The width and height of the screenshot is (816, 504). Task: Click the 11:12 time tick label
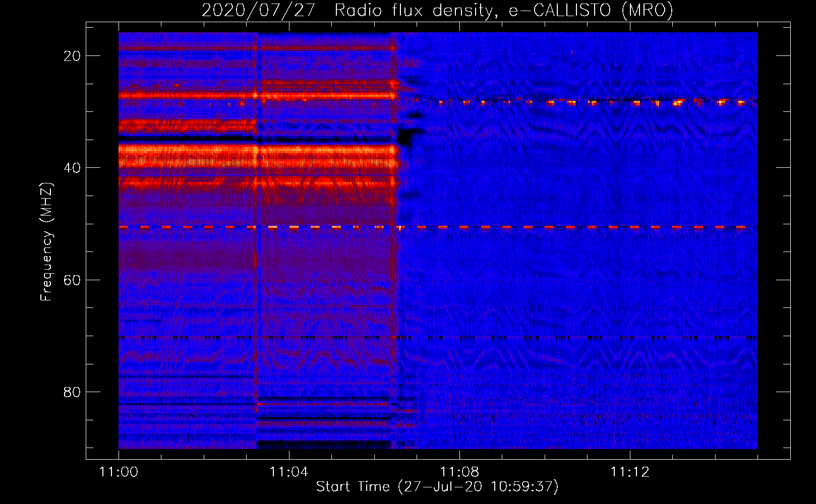[630, 472]
